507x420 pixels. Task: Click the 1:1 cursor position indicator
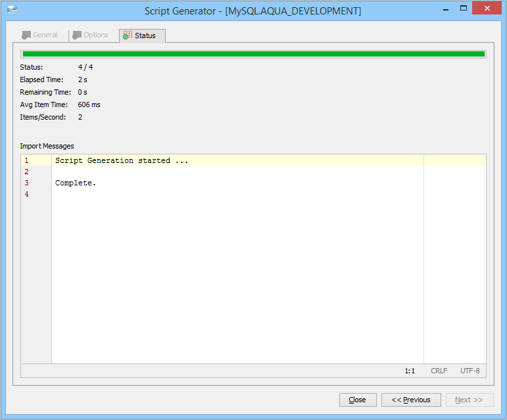coord(410,371)
